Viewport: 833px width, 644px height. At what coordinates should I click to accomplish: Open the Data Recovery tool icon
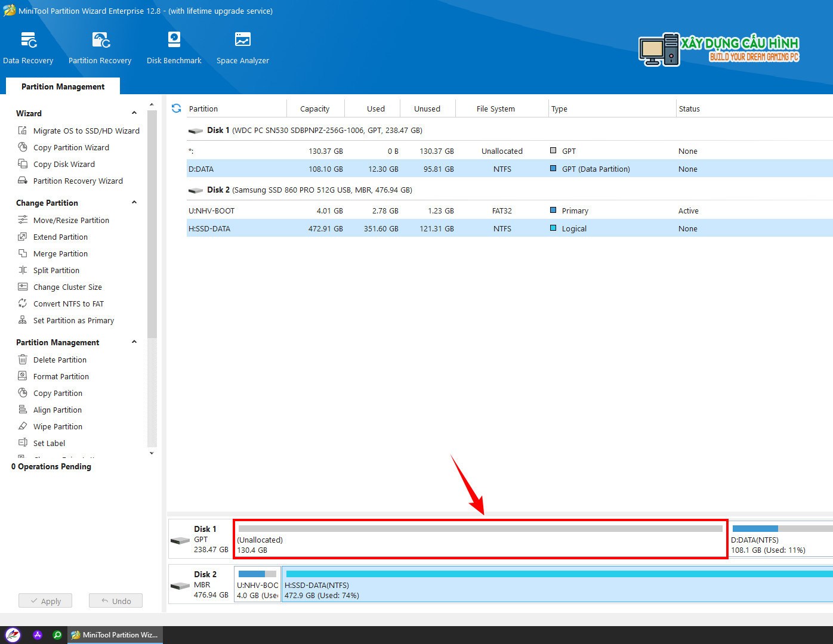pyautogui.click(x=29, y=40)
